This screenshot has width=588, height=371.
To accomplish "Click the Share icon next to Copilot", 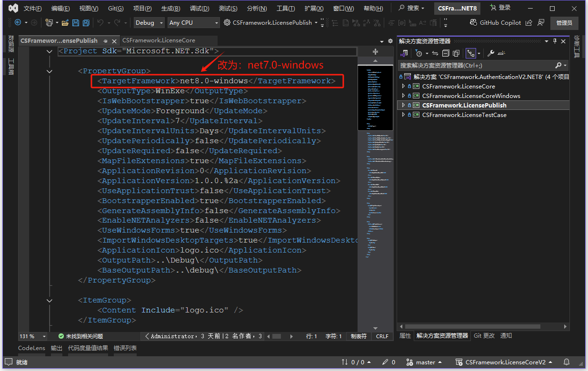I will coord(529,22).
